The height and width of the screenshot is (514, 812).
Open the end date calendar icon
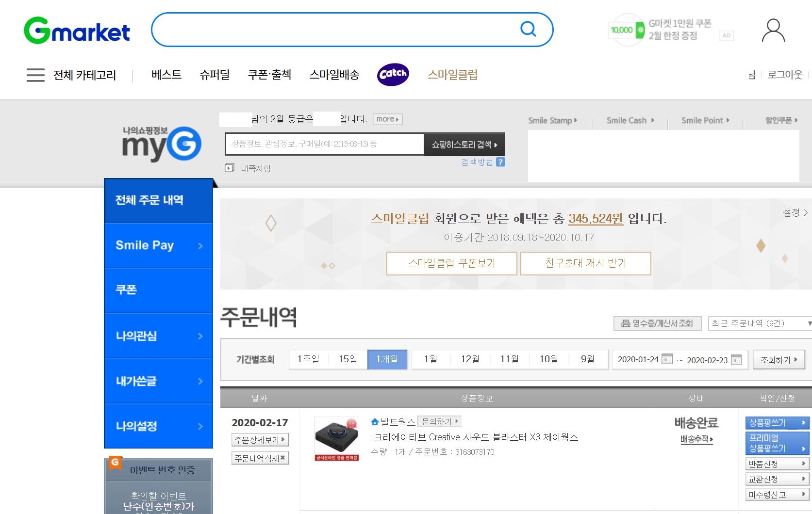click(x=736, y=360)
